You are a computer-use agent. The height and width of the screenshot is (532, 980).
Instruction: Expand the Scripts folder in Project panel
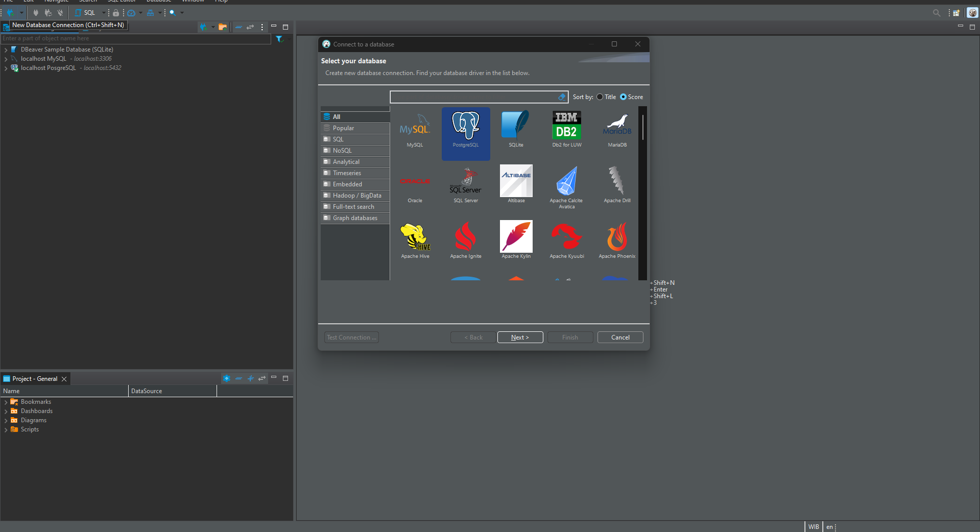point(6,430)
